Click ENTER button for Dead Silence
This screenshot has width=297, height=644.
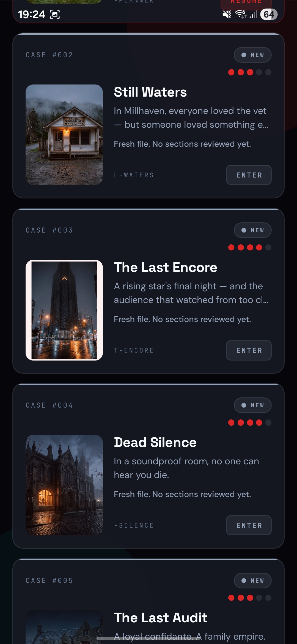(x=249, y=525)
